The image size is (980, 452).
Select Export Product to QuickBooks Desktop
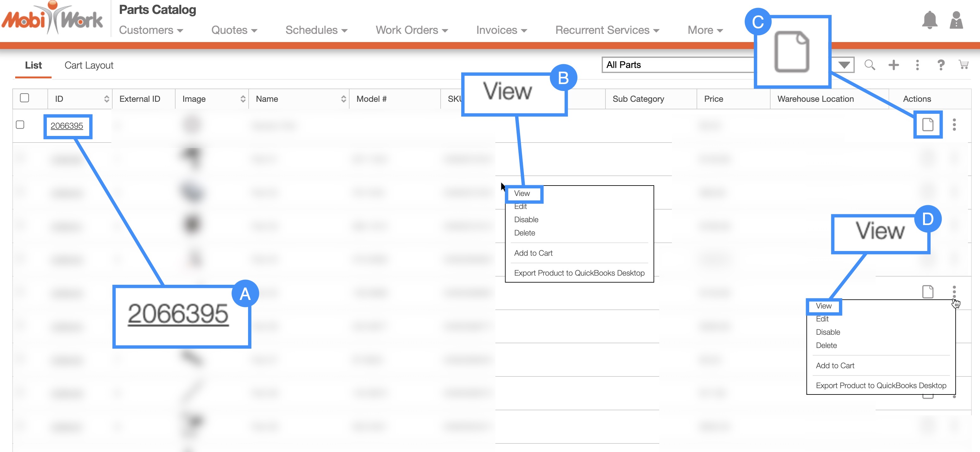(579, 273)
